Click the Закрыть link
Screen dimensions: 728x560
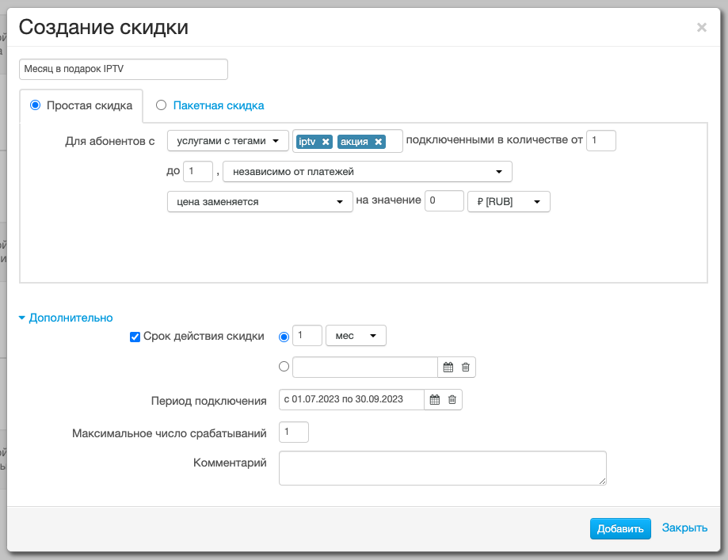click(684, 528)
